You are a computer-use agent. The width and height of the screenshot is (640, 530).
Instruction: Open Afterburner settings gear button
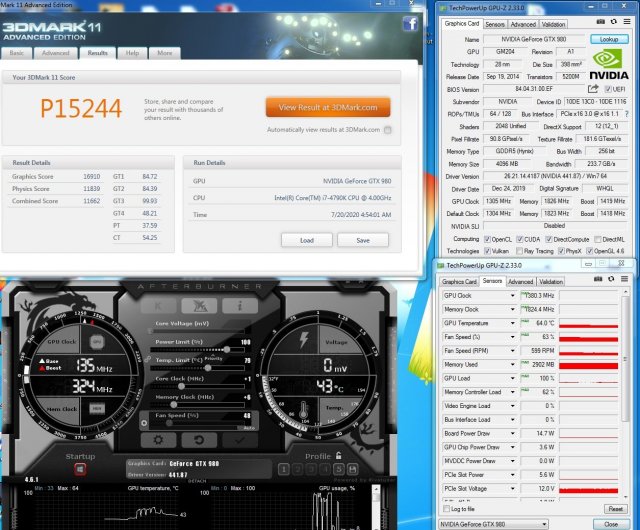[157, 439]
